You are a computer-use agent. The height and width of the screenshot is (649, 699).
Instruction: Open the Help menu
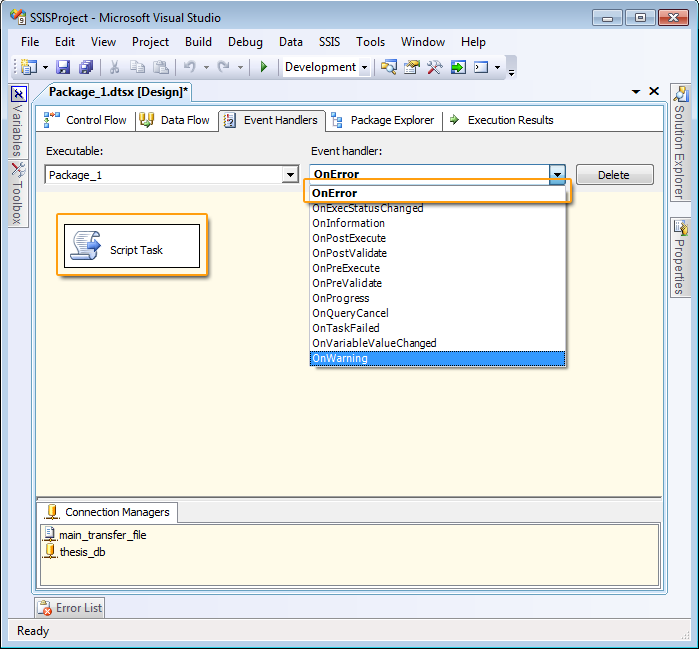[x=473, y=42]
